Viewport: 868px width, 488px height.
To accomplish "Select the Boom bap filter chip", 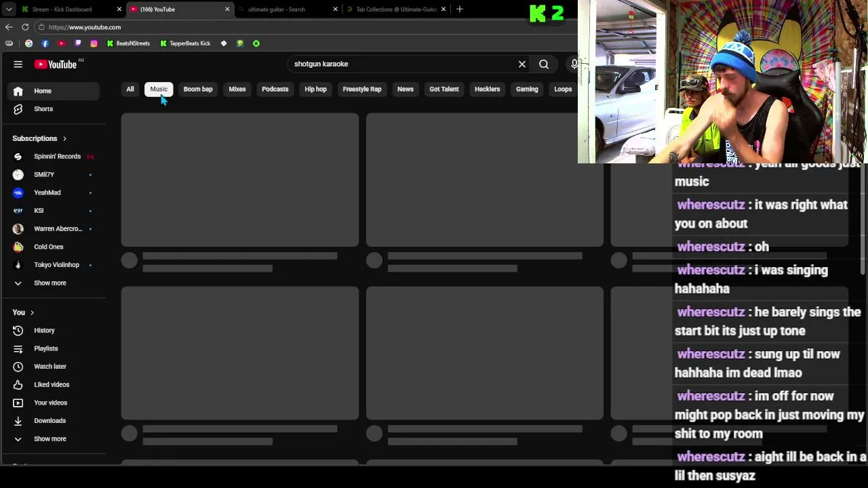I will click(x=198, y=89).
